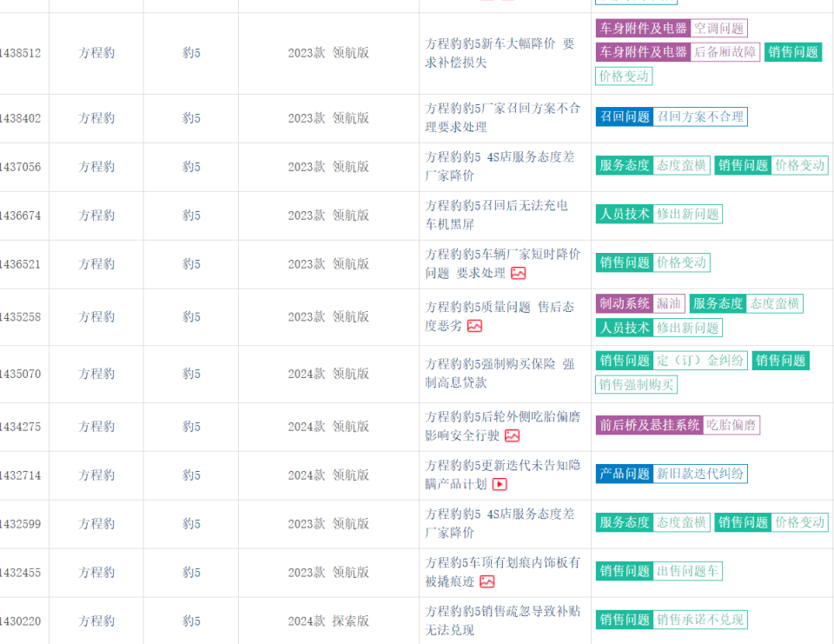Open complaint 方程豹豹5车辆厂家短时降价问题 要求处理

coord(503,263)
